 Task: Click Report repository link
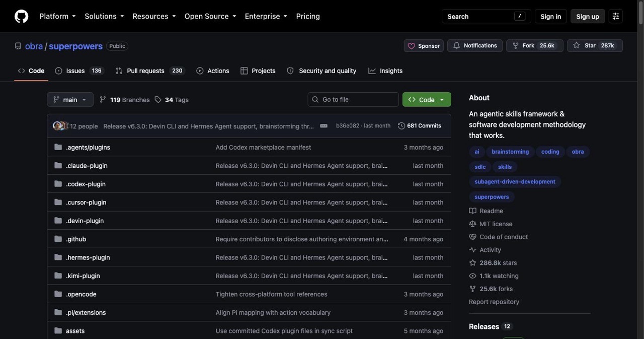pyautogui.click(x=494, y=302)
